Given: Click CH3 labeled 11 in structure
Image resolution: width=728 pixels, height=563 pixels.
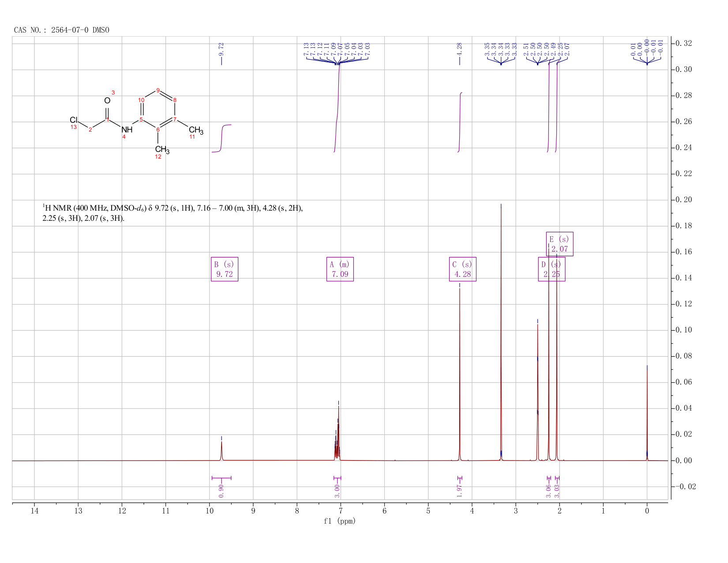Looking at the screenshot, I should tap(196, 130).
